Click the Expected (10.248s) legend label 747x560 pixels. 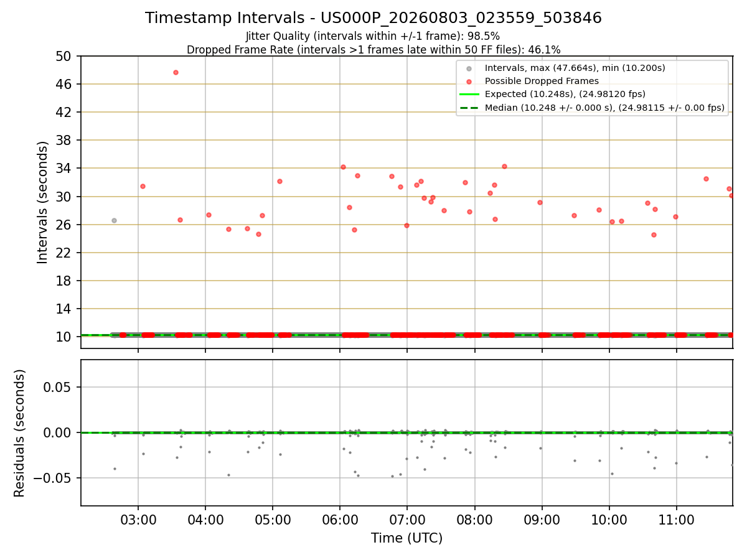coord(565,95)
